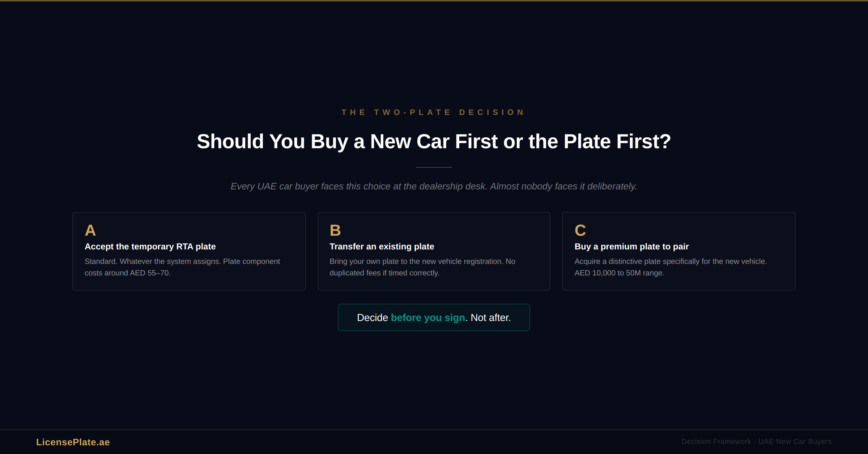Click the AED 55–70 plate cost description
868x454 pixels.
pos(182,267)
